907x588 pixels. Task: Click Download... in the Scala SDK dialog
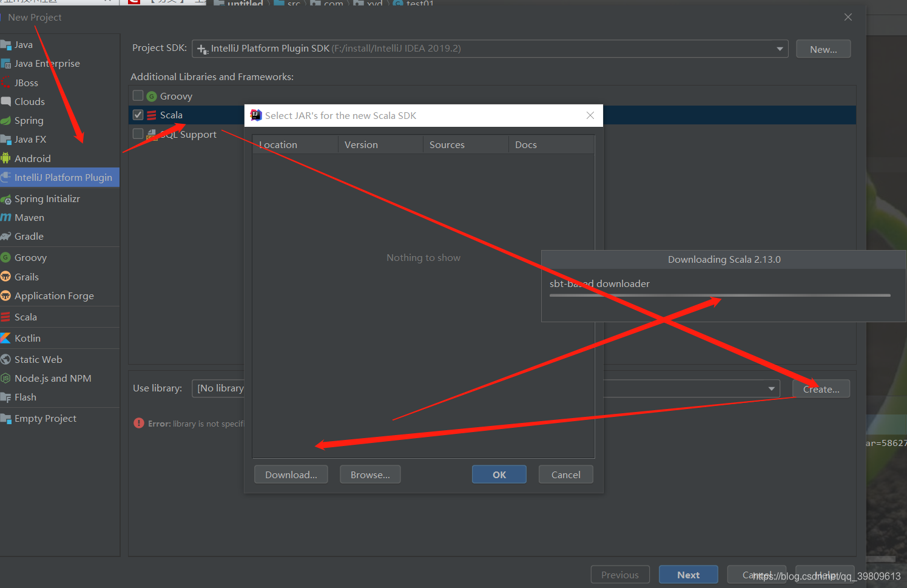(291, 475)
